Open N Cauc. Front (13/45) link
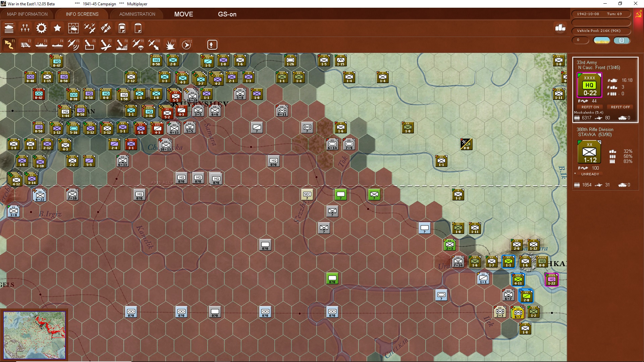The image size is (644, 362). [599, 67]
